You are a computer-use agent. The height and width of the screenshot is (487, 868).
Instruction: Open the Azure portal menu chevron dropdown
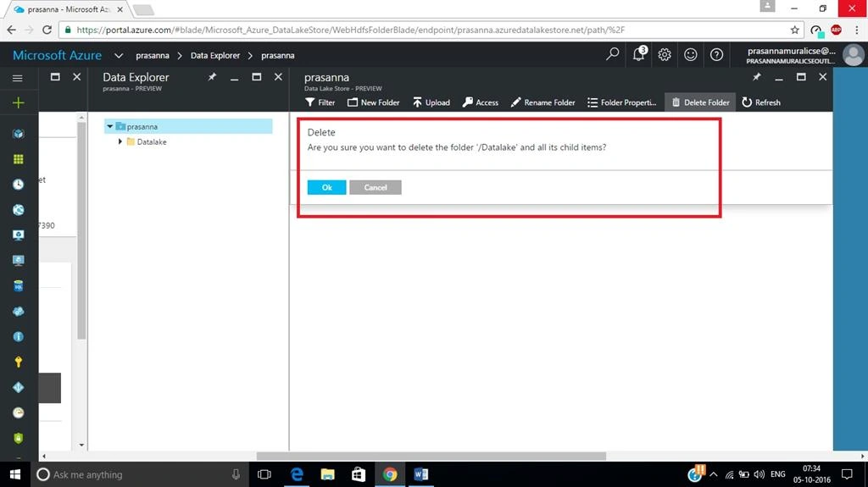pos(119,55)
